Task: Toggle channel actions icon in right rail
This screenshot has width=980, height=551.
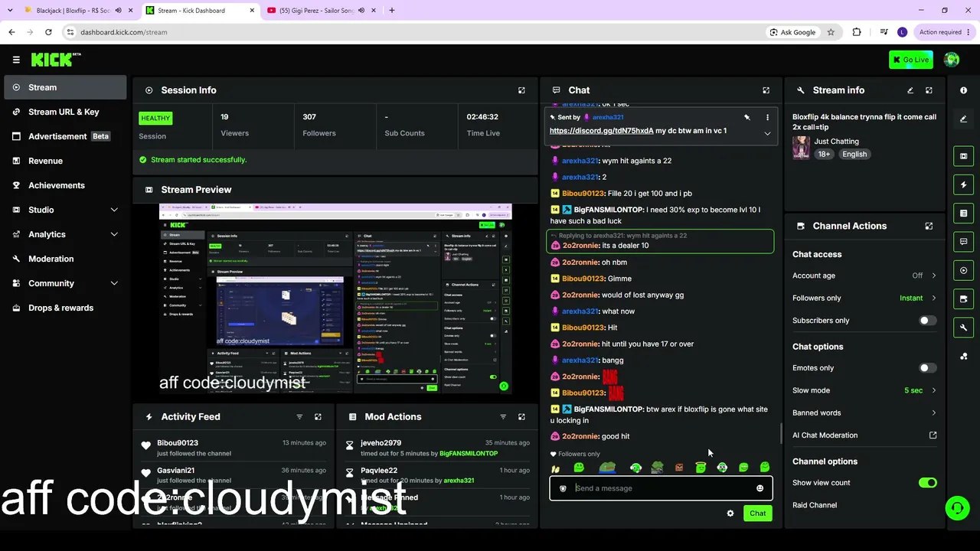Action: (x=964, y=299)
